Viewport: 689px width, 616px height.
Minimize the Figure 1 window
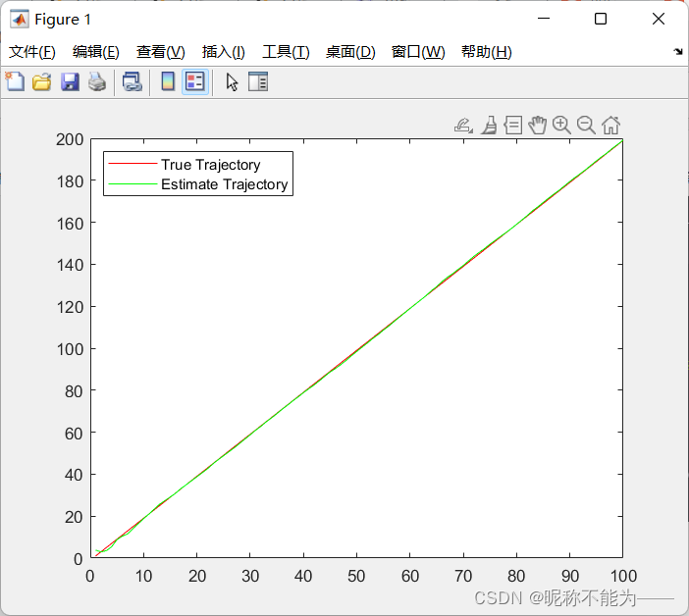coord(544,19)
